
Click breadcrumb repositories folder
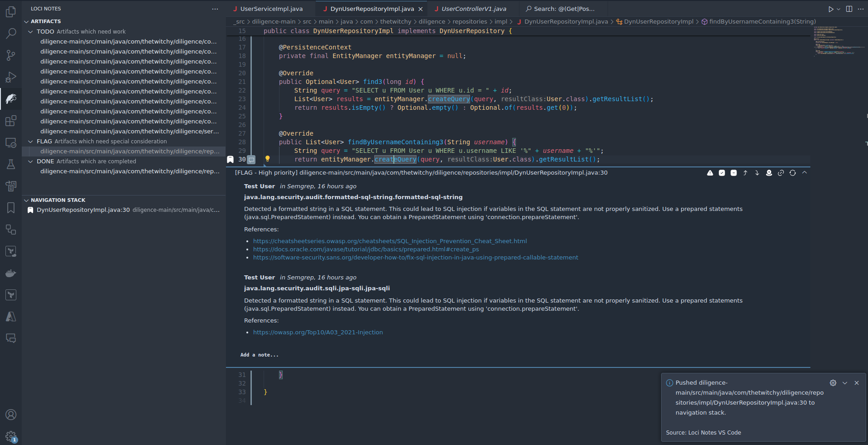coord(470,22)
